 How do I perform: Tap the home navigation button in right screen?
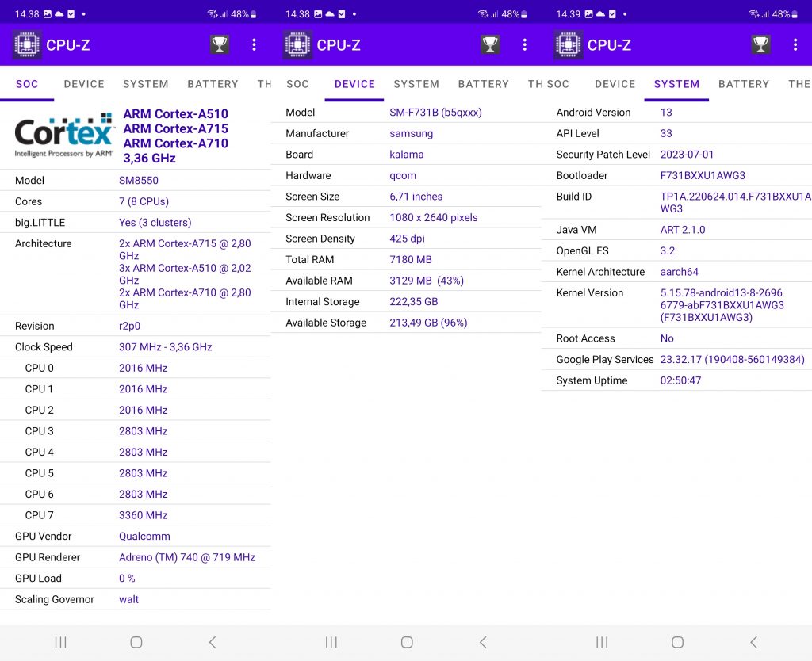tap(677, 642)
